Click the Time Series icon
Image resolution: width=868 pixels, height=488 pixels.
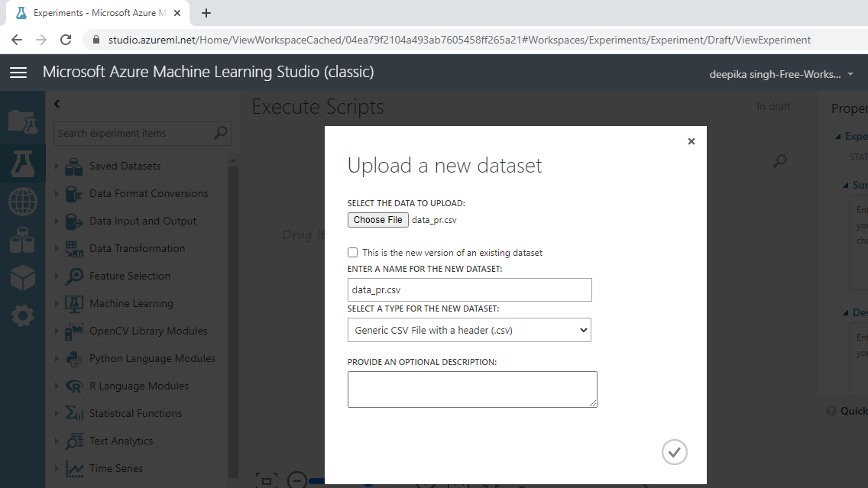(73, 469)
